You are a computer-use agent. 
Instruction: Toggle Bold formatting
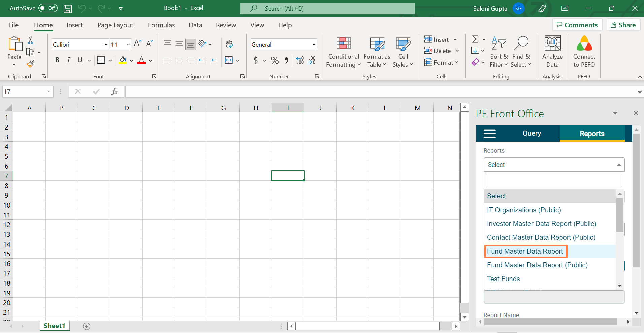click(57, 60)
